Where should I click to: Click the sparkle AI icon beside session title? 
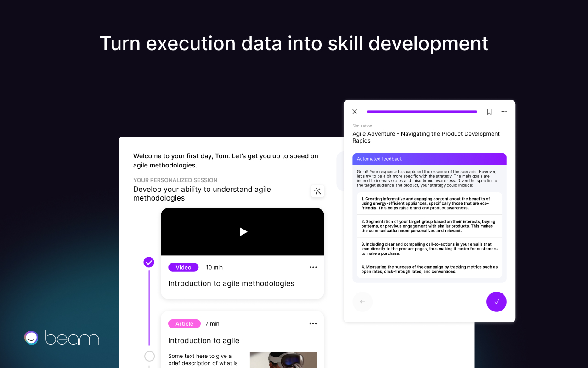pyautogui.click(x=317, y=191)
